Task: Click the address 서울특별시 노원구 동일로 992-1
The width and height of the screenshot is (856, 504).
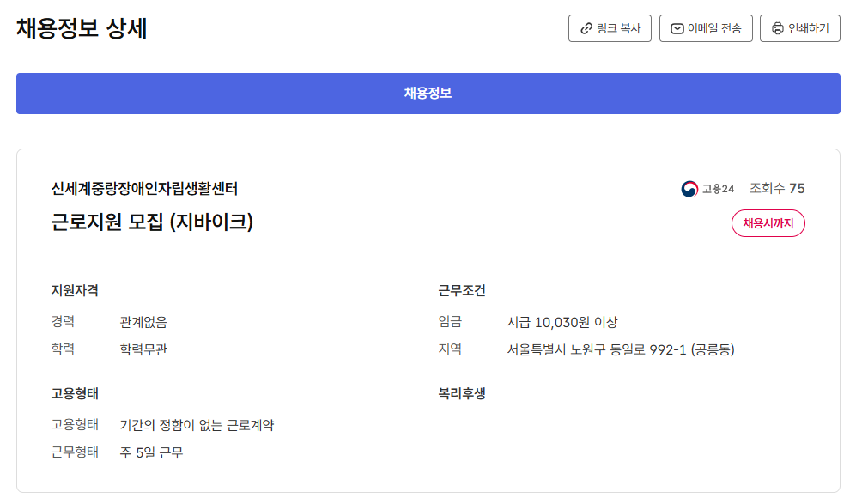Action: click(x=620, y=349)
